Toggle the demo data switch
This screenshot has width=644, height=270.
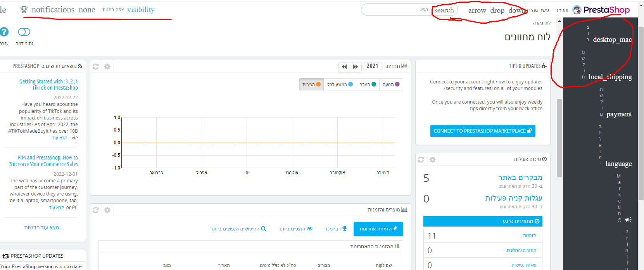pyautogui.click(x=24, y=32)
